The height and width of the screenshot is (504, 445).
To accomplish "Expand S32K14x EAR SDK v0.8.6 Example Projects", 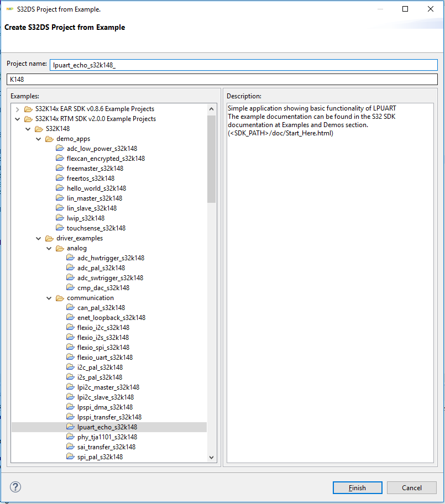I will [x=17, y=109].
